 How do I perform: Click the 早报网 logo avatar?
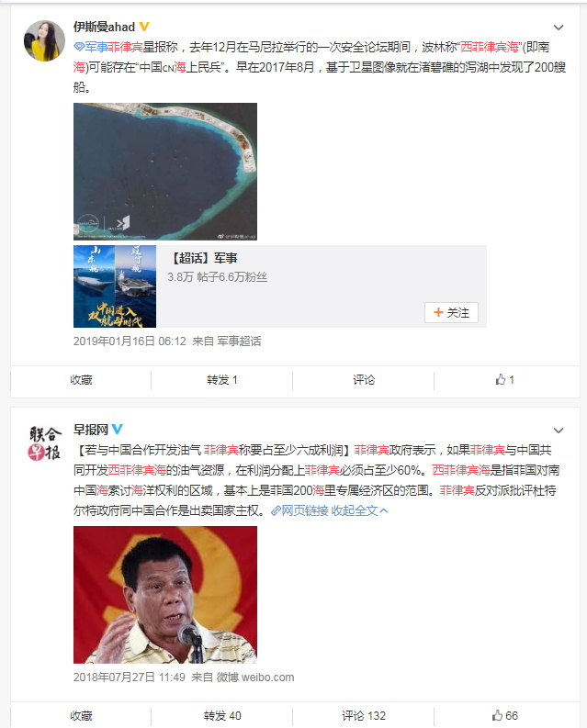[44, 443]
